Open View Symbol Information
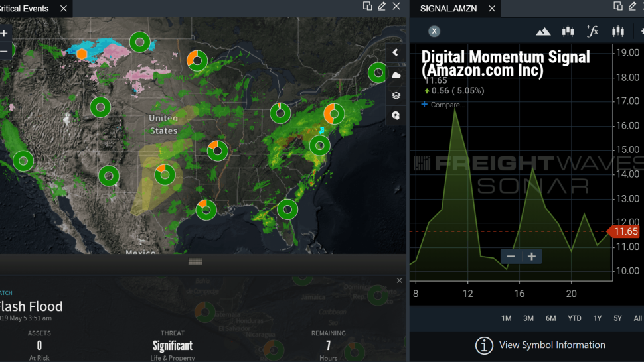Image resolution: width=644 pixels, height=362 pixels. pos(552,345)
